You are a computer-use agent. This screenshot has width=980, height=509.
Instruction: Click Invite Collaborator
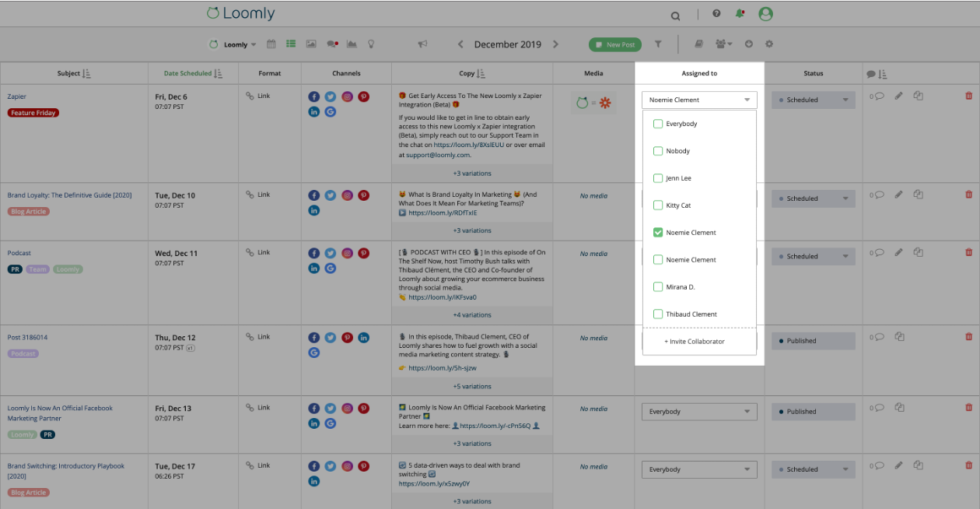point(694,342)
